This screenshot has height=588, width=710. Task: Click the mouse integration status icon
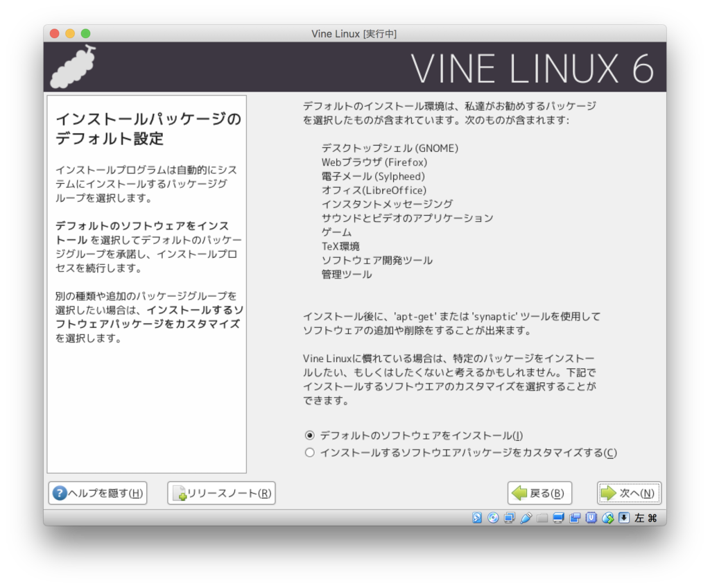tap(607, 518)
